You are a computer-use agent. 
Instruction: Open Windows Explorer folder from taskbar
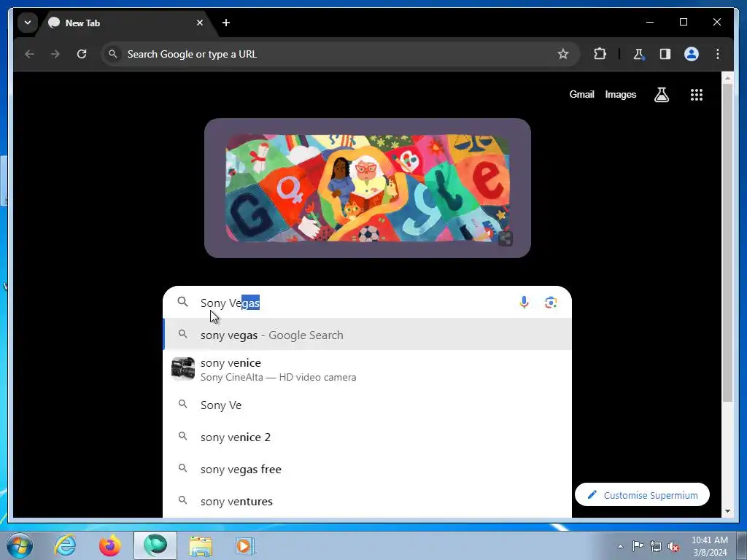[x=201, y=545]
